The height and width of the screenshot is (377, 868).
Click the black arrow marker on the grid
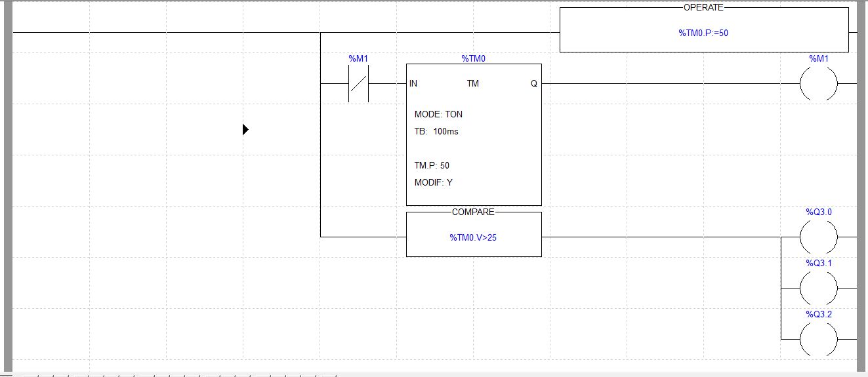[x=245, y=130]
